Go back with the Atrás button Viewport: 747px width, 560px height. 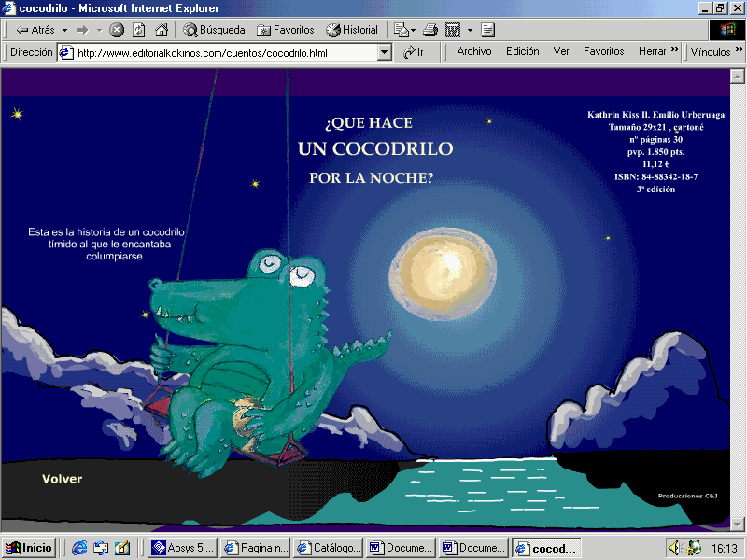click(35, 30)
